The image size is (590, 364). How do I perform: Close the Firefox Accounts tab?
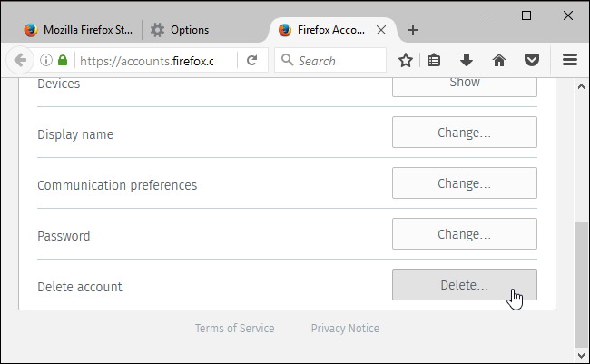[382, 30]
